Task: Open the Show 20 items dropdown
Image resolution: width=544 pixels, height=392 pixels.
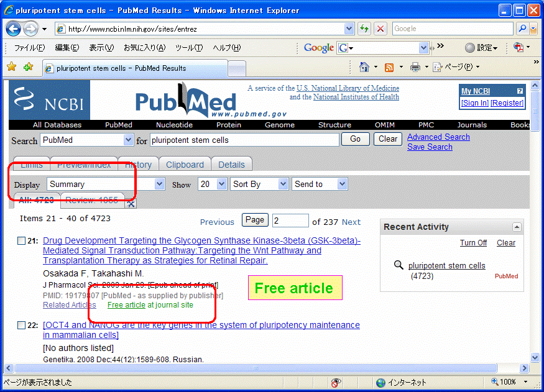Action: point(221,184)
